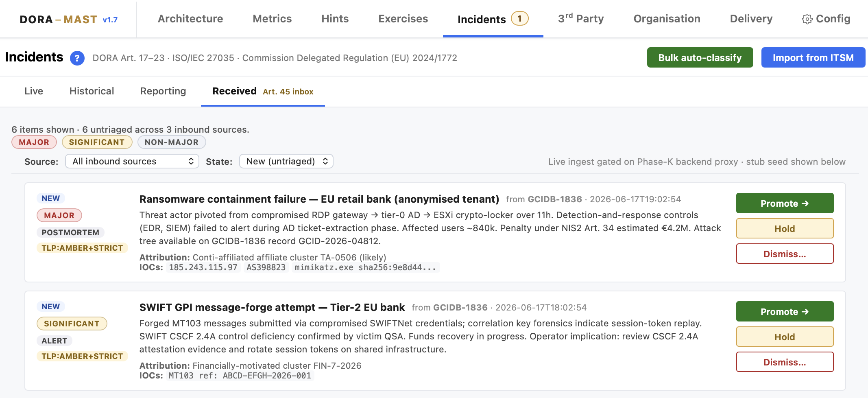Hold the SWIFT GPI message-forge incident
868x398 pixels.
click(x=785, y=337)
